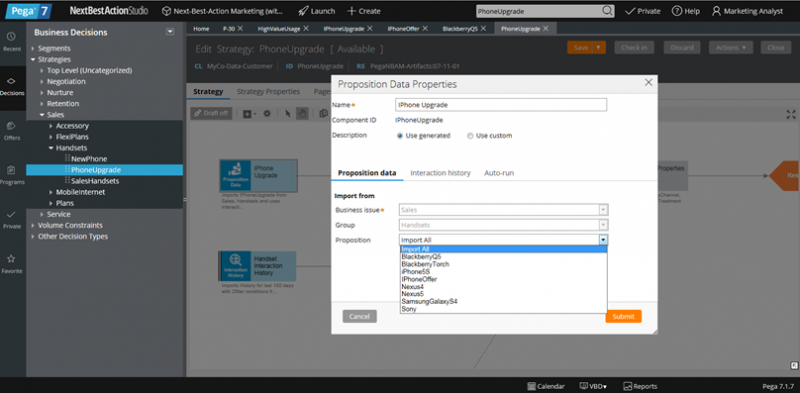Open the Marketing Analyst user menu

pyautogui.click(x=747, y=11)
